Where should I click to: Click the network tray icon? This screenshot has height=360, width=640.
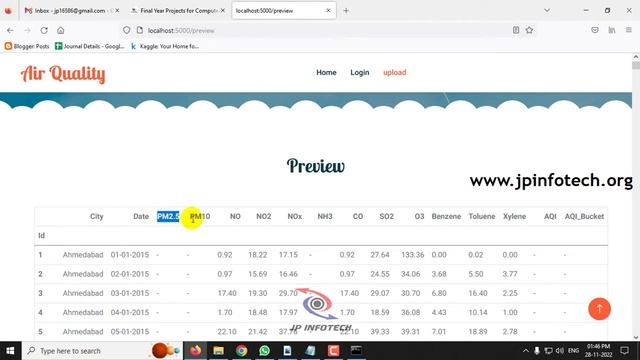(548, 351)
